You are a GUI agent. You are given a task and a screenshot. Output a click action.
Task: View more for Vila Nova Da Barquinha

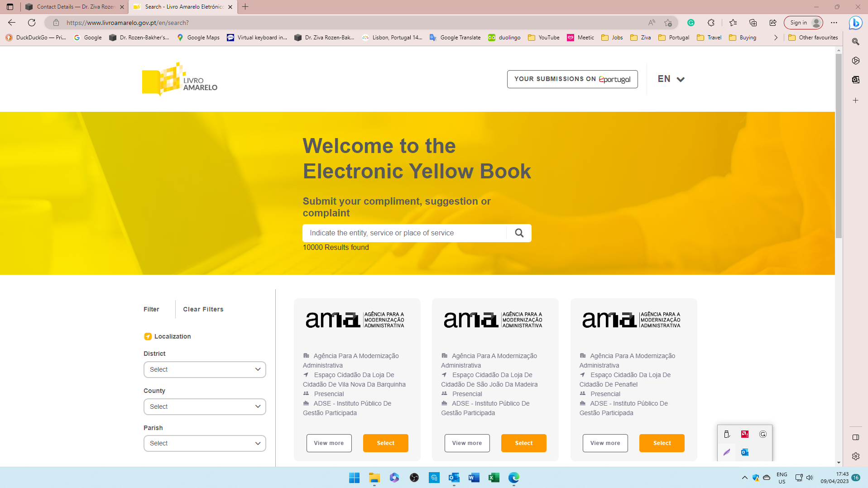pos(329,443)
